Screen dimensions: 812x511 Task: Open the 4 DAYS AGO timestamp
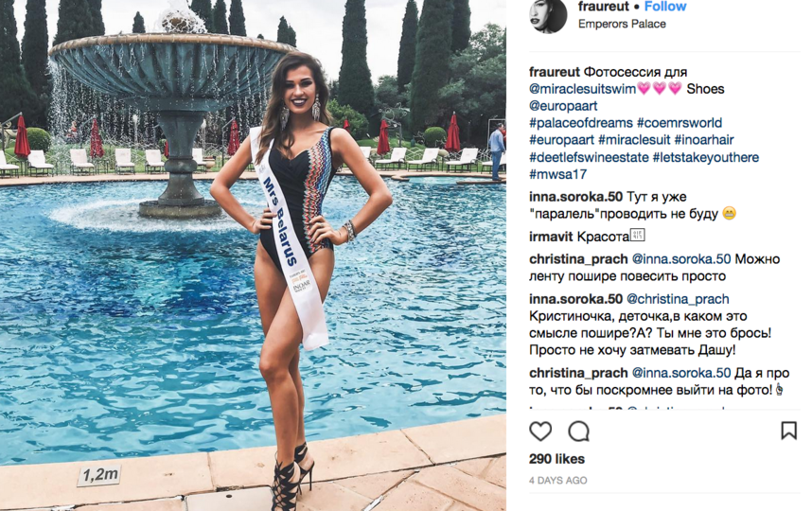point(557,481)
